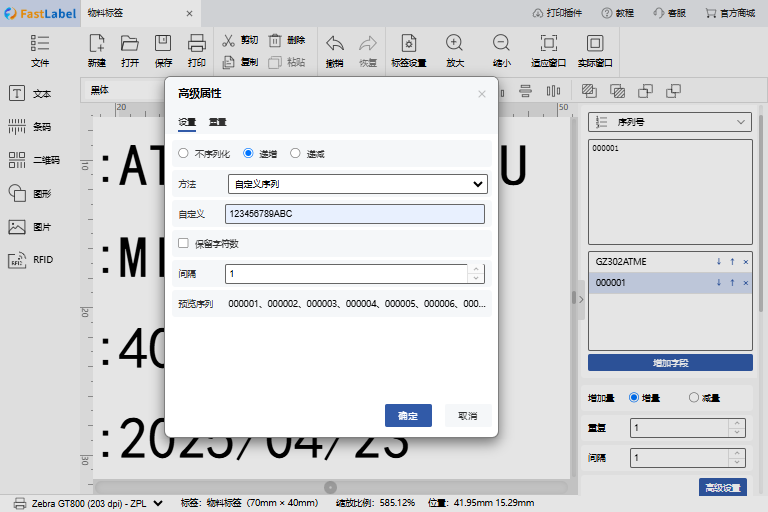The height and width of the screenshot is (512, 768).
Task: Focus the 自定义 123456789ABC input
Action: point(355,214)
